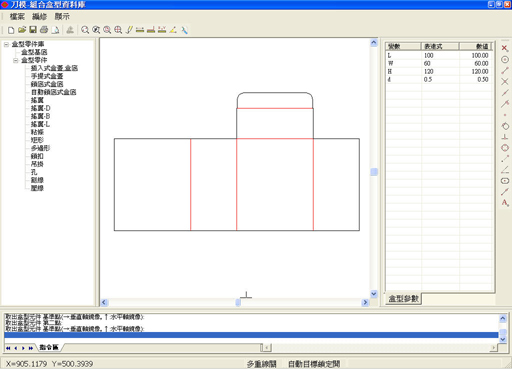The image size is (512, 369).
Task: Select 手提式盒蓋 in the parts tree
Action: (47, 76)
